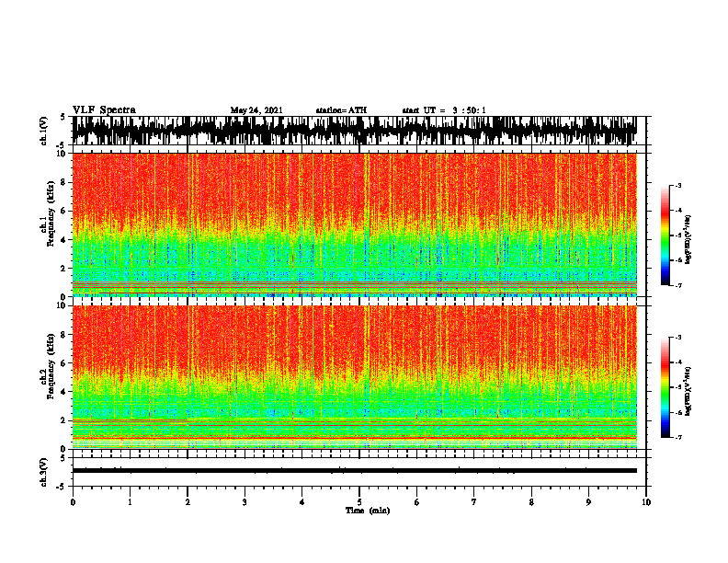Click the "-7" label on ch.1 color bar
728x563 pixels.
677,285
